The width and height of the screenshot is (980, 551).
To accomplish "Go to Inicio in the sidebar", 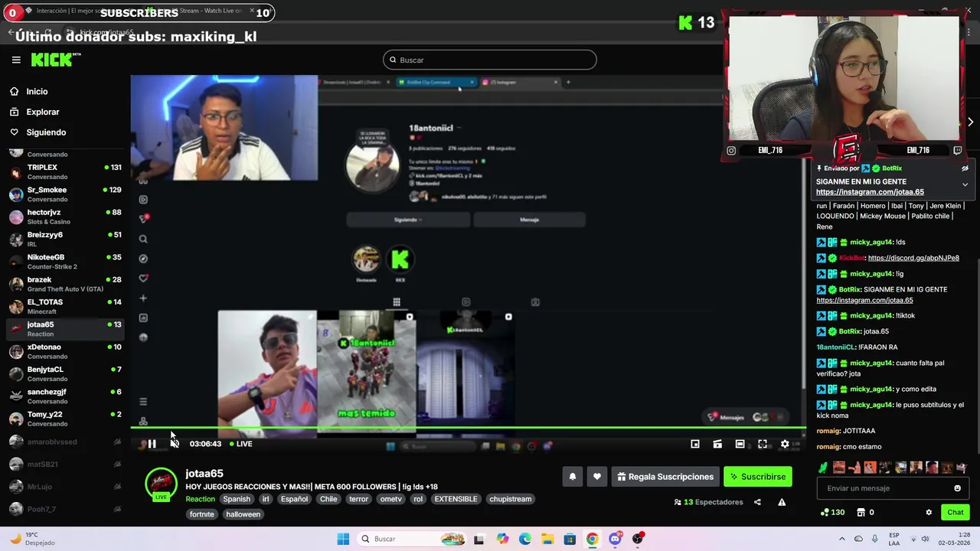I will 37,92.
